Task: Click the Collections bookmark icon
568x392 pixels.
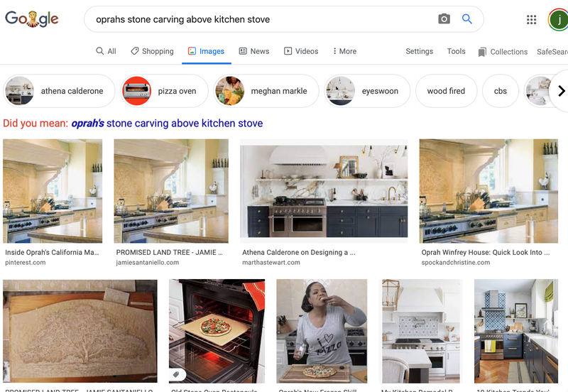Action: coord(482,52)
